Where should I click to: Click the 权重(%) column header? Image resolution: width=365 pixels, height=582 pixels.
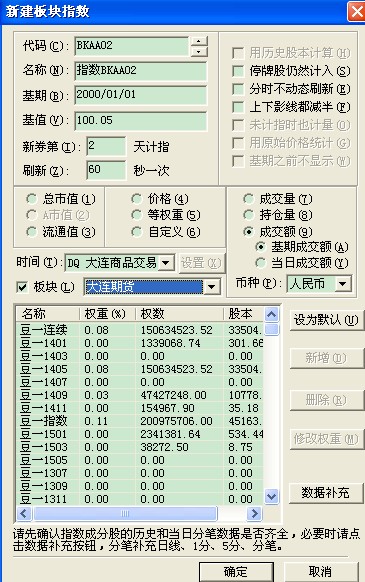pyautogui.click(x=108, y=314)
